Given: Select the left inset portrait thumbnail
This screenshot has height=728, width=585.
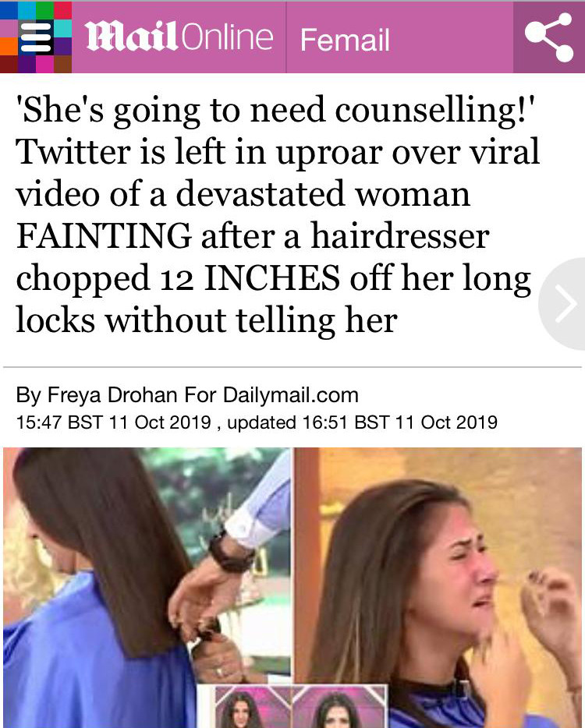Looking at the screenshot, I should (253, 707).
